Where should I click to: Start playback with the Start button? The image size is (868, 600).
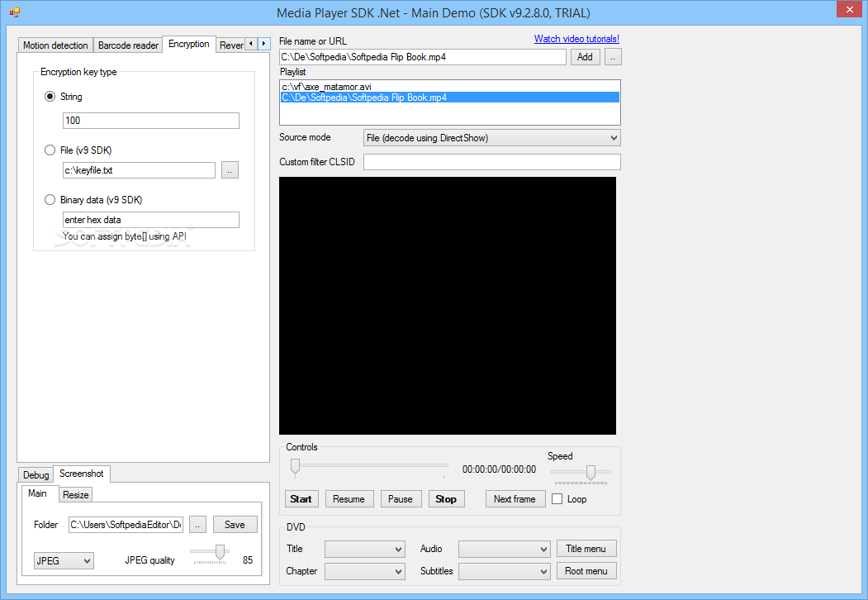coord(301,499)
